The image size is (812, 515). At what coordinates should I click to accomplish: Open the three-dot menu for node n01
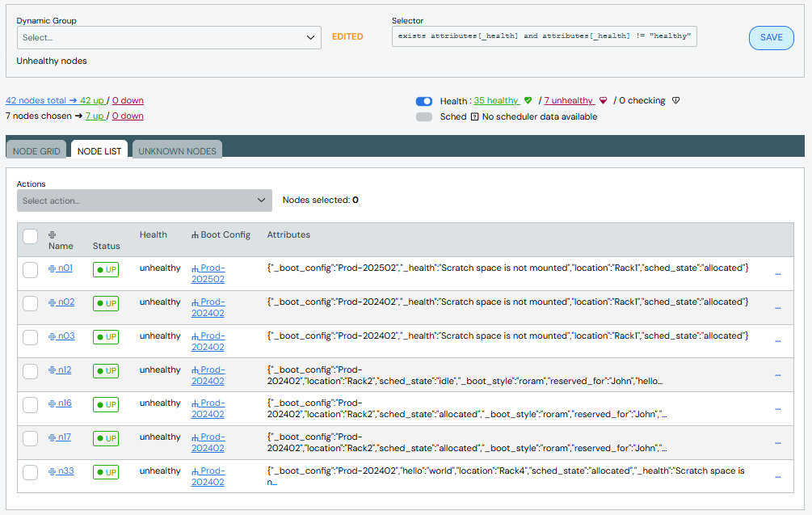tap(777, 273)
